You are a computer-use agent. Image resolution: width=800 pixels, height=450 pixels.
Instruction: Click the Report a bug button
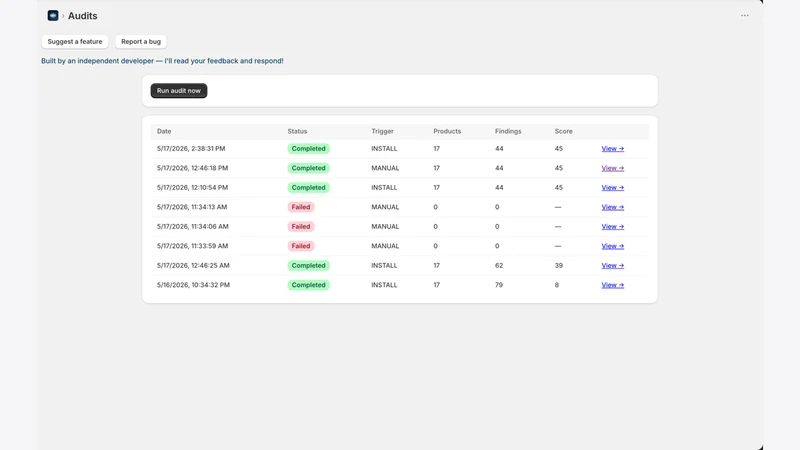[141, 42]
